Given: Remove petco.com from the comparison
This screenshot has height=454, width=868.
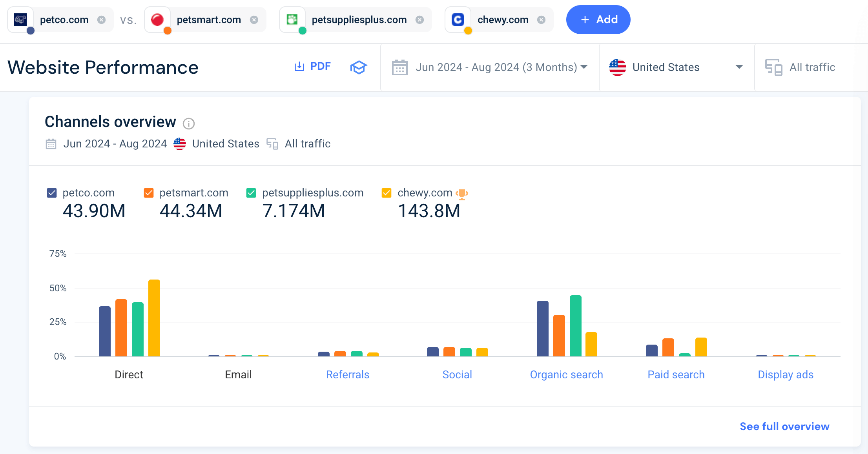Looking at the screenshot, I should [102, 20].
